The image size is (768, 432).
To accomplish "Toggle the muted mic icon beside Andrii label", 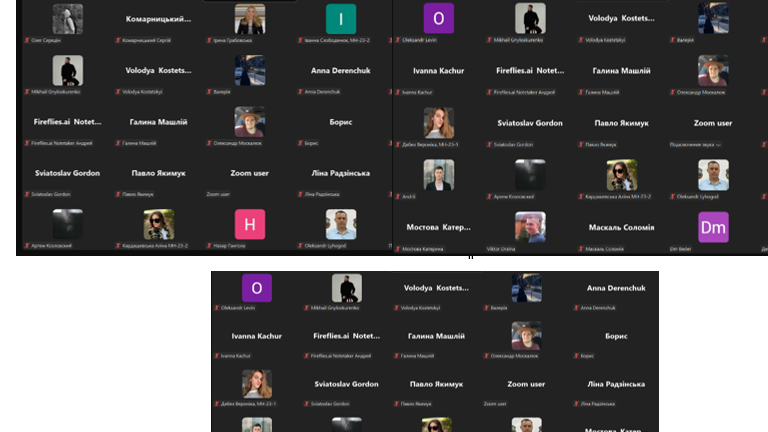I will point(399,196).
